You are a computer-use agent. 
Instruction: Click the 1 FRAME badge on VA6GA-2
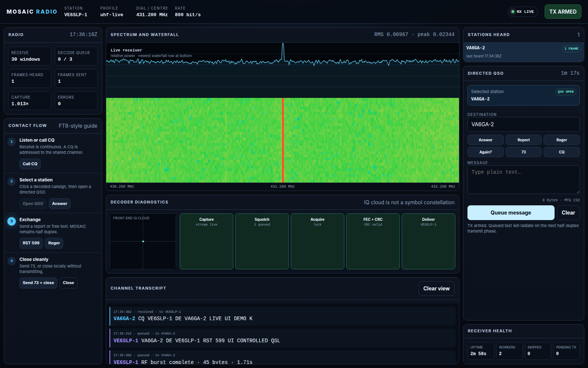point(571,49)
